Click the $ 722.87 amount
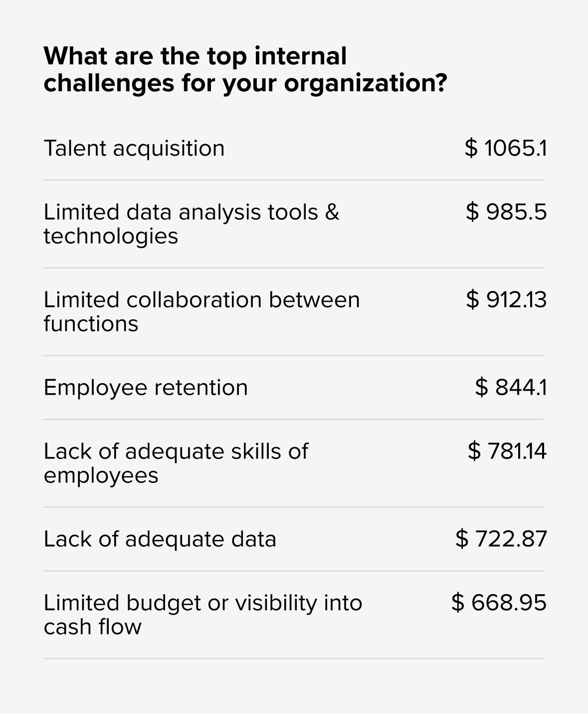Viewport: 588px width, 714px height. coord(501,539)
